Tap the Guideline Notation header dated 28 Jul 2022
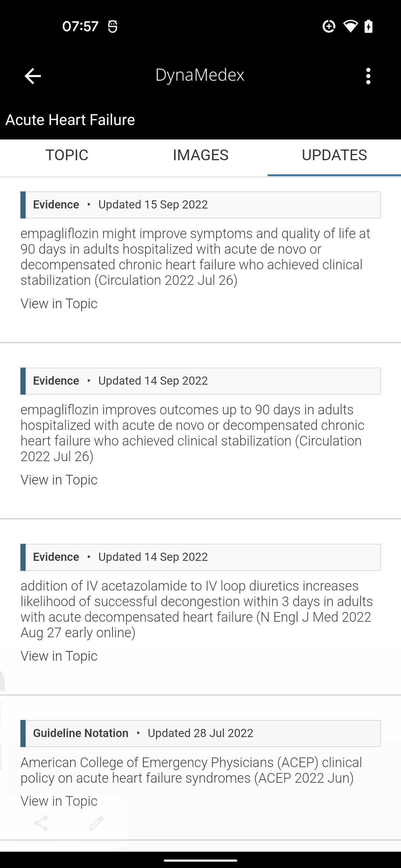The width and height of the screenshot is (401, 868). (200, 733)
